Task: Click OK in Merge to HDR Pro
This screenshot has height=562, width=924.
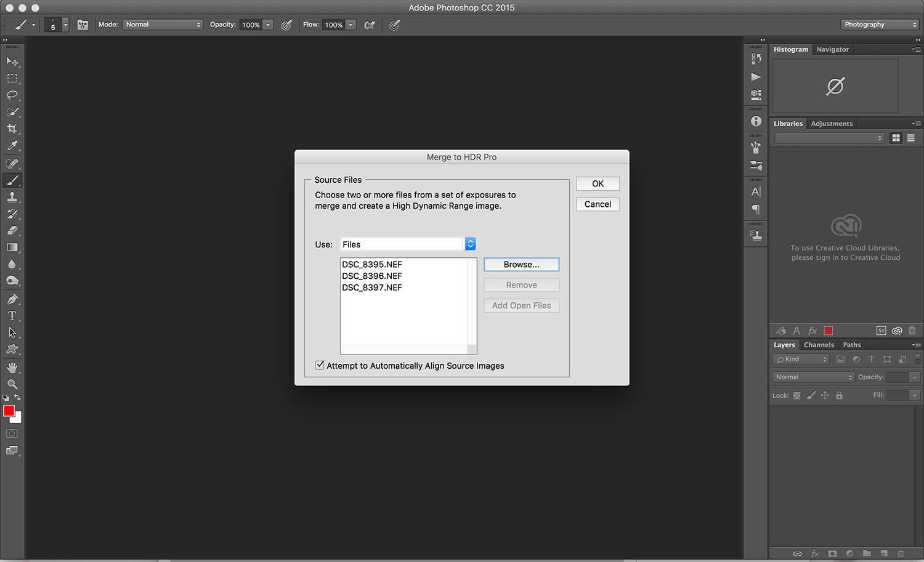Action: pyautogui.click(x=598, y=183)
